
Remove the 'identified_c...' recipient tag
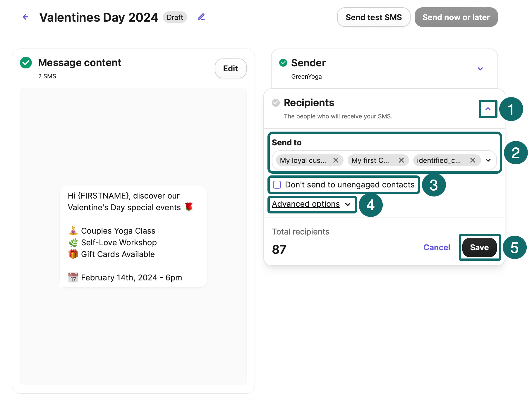tap(473, 160)
